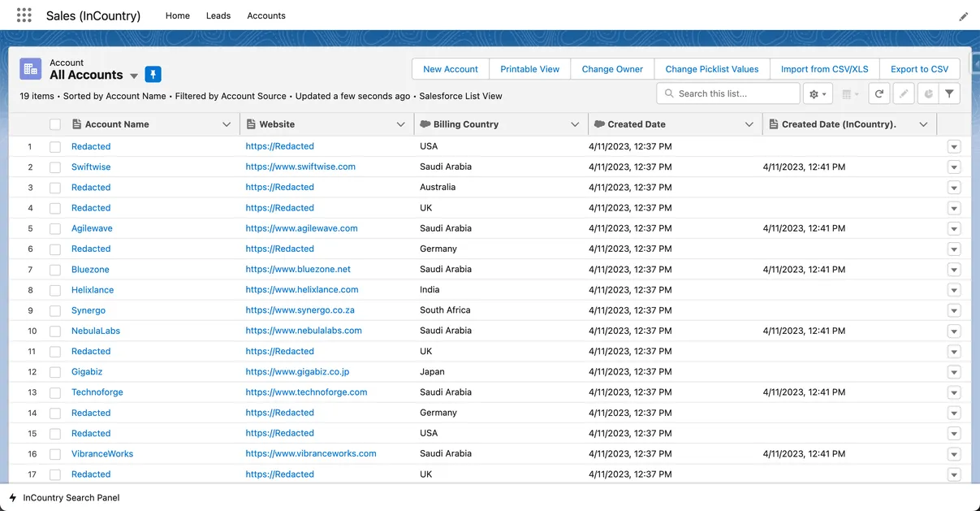
Task: Open list view controls gear menu
Action: pos(818,94)
